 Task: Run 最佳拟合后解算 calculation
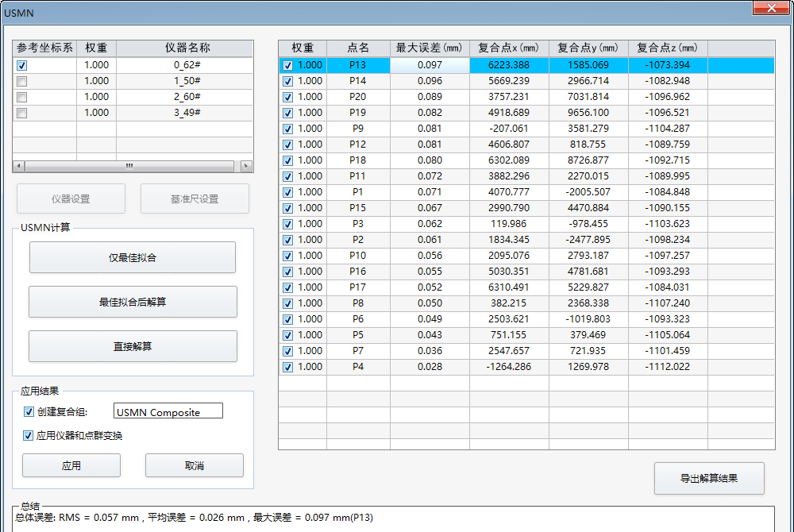[x=133, y=302]
